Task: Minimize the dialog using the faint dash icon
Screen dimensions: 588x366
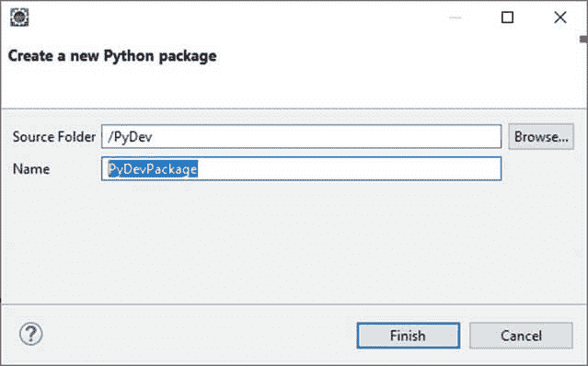Action: [455, 17]
